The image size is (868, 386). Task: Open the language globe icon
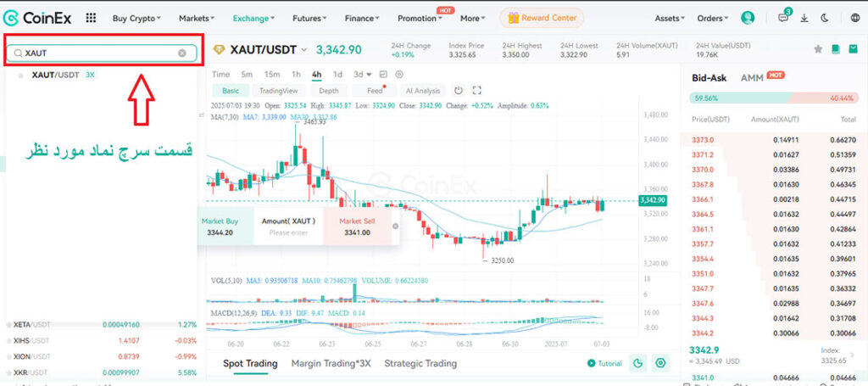tap(854, 19)
